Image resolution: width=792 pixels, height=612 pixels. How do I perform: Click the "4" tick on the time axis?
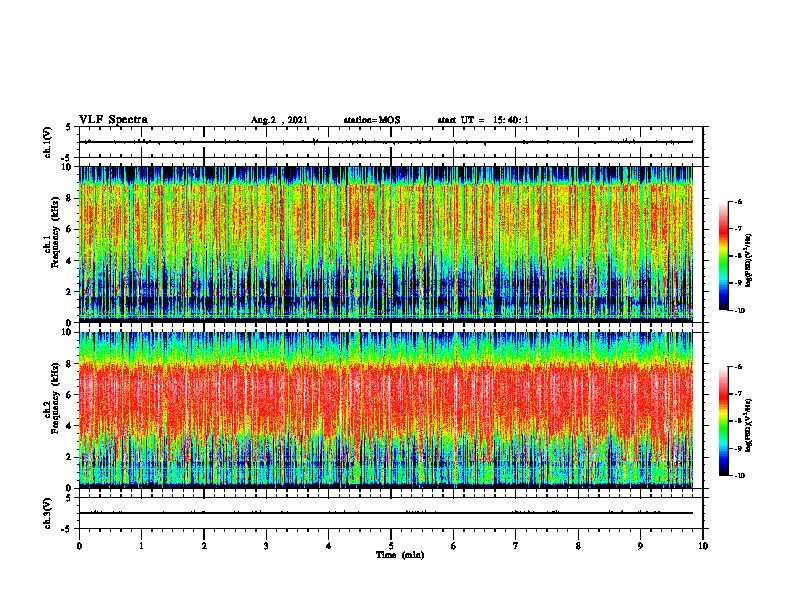click(x=329, y=546)
